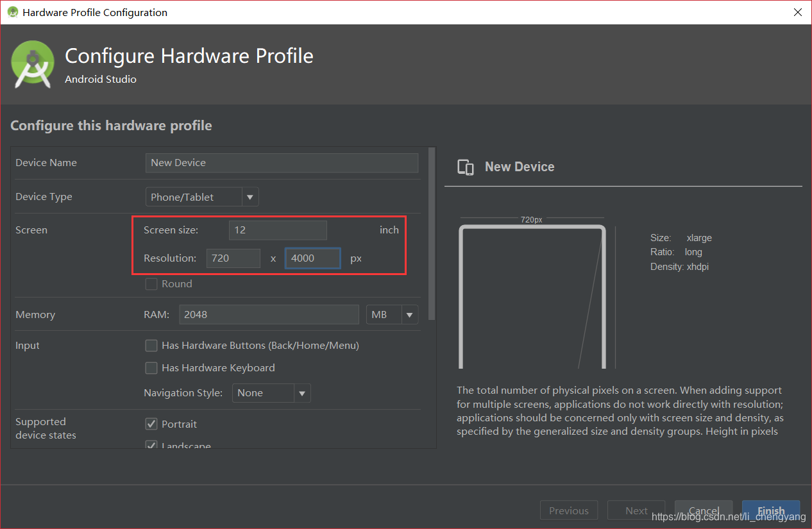Click the device icon beside New Device
Image resolution: width=812 pixels, height=529 pixels.
pos(466,167)
